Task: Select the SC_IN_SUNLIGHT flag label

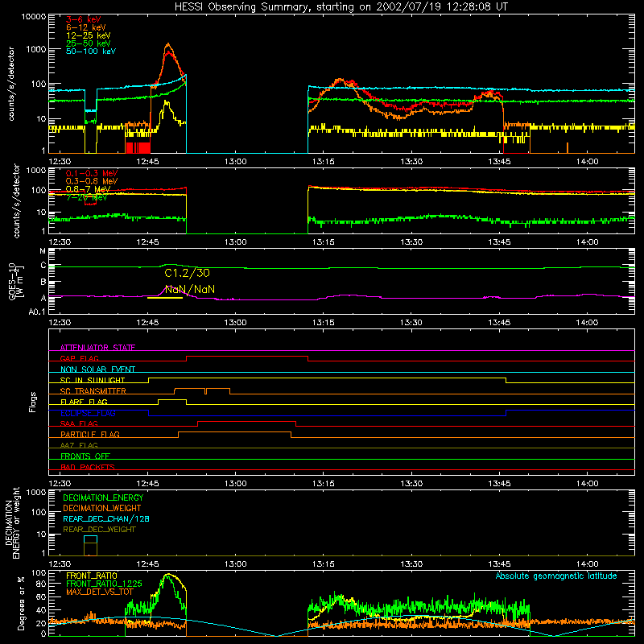Action: coord(93,380)
